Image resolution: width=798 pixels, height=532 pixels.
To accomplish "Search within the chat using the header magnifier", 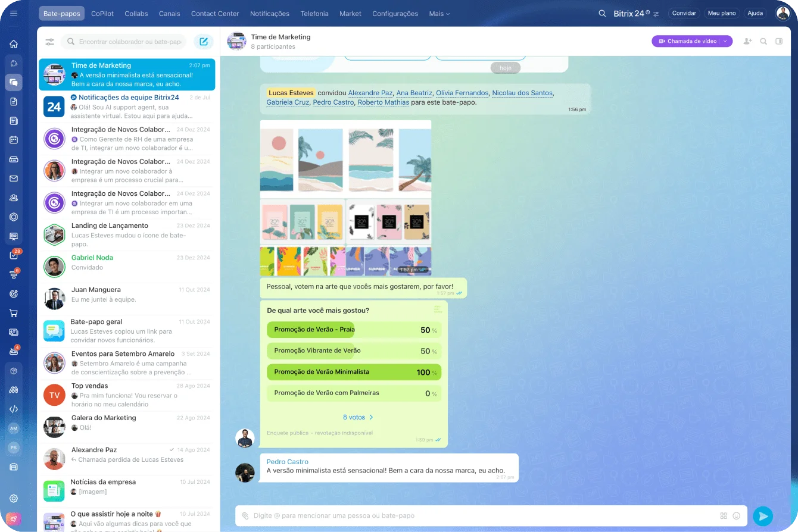I will [x=762, y=41].
